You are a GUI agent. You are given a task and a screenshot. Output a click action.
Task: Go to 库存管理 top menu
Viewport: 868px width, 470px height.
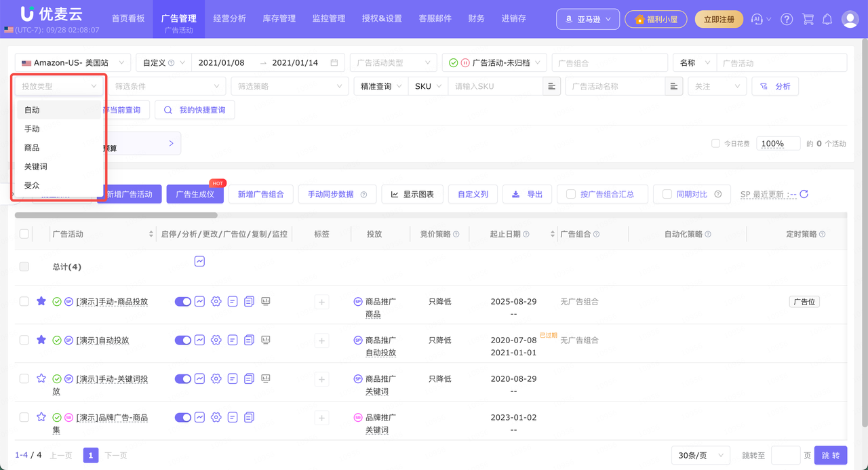coord(279,18)
